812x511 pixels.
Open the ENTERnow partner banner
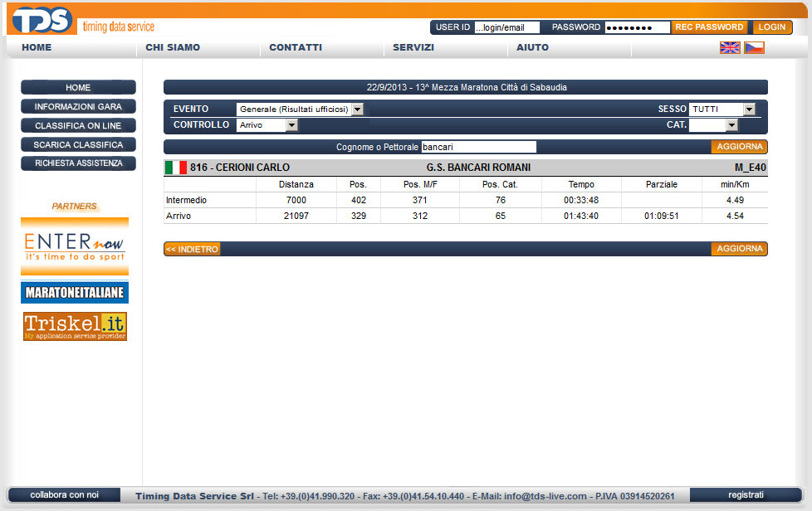(75, 246)
